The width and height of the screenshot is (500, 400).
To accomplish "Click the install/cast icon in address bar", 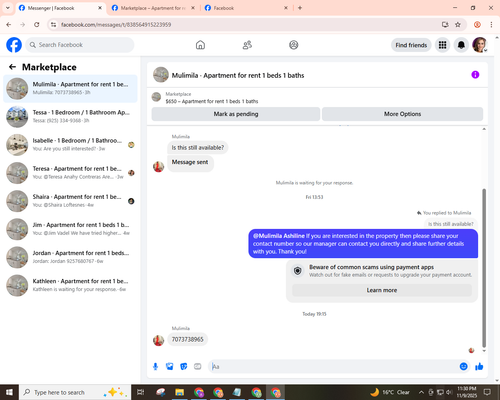I will pyautogui.click(x=445, y=24).
